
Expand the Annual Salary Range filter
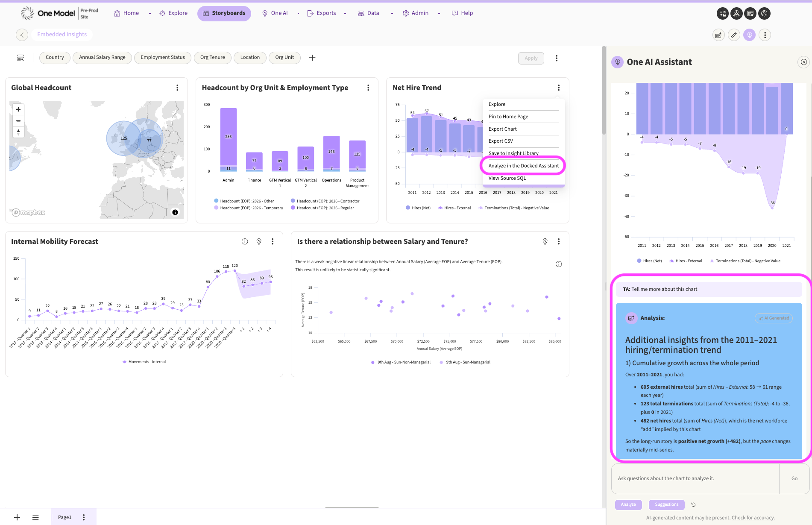102,57
